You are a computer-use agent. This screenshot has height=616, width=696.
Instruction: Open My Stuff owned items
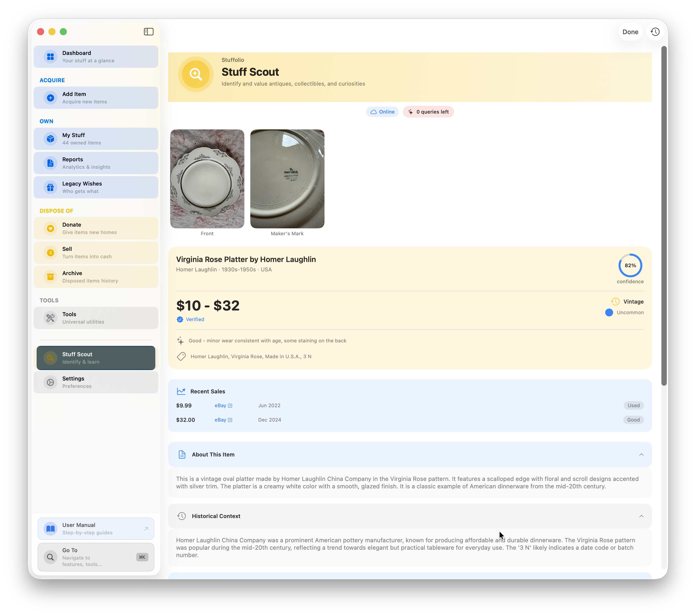96,139
